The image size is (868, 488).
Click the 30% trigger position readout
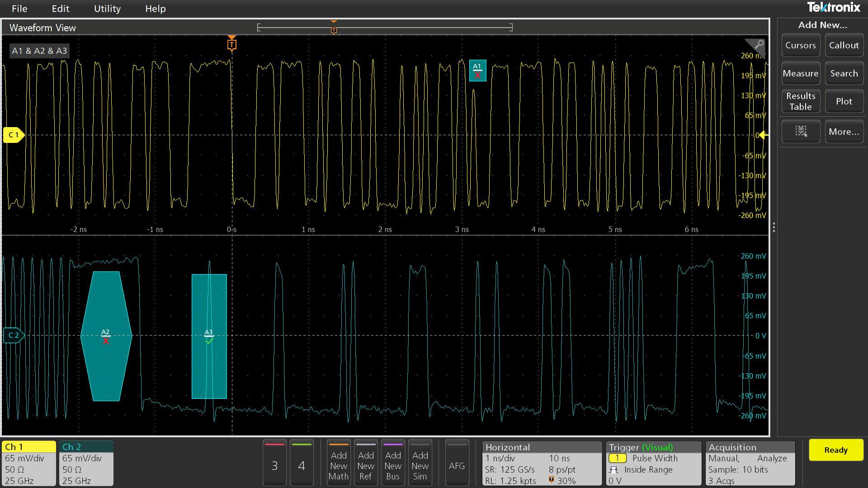pyautogui.click(x=566, y=481)
